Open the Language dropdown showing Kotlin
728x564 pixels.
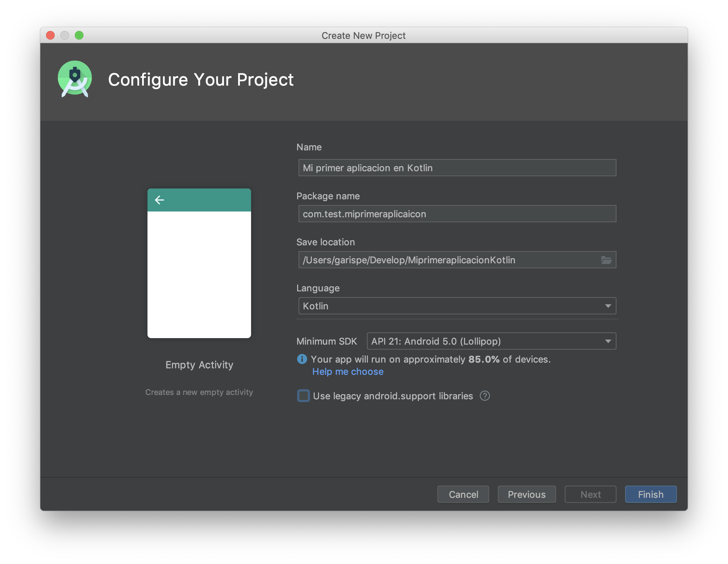tap(457, 306)
